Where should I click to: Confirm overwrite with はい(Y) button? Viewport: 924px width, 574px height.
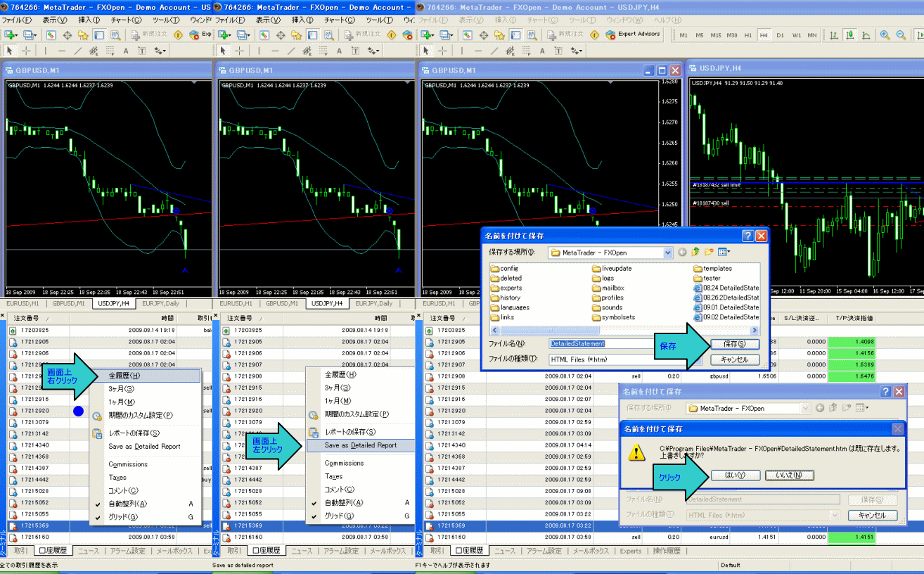tap(734, 476)
